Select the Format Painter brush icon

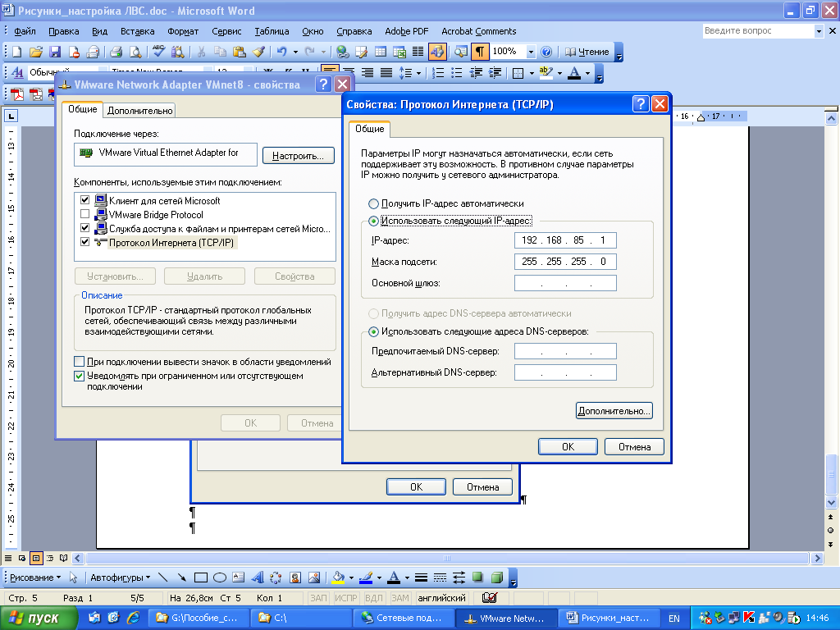click(x=258, y=52)
